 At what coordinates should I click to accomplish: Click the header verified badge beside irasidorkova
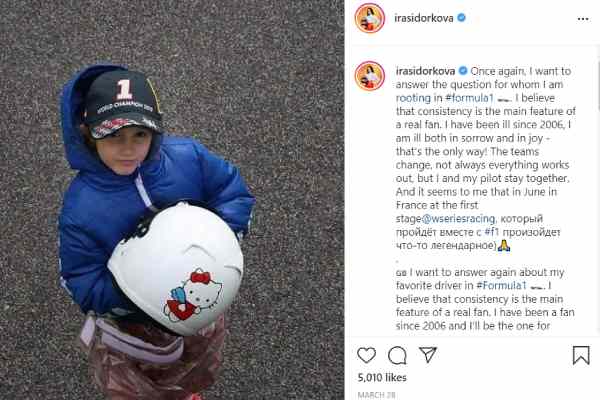click(x=461, y=18)
